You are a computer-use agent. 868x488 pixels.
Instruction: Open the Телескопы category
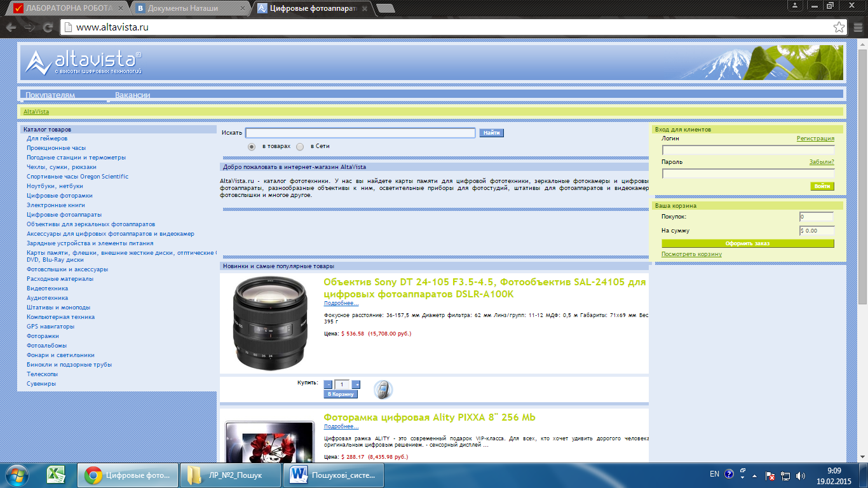42,374
